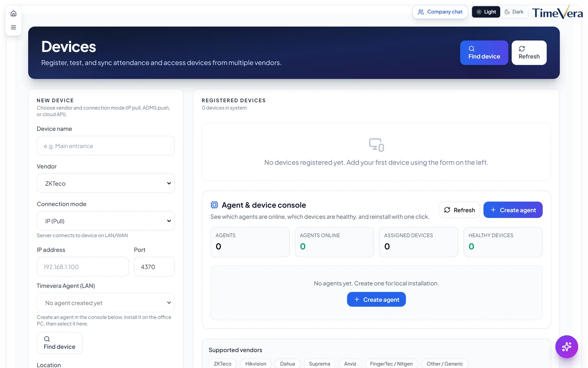Select the FingerTec / Nitgen vendor chip
Screen dimensions: 588x368
pos(391,364)
